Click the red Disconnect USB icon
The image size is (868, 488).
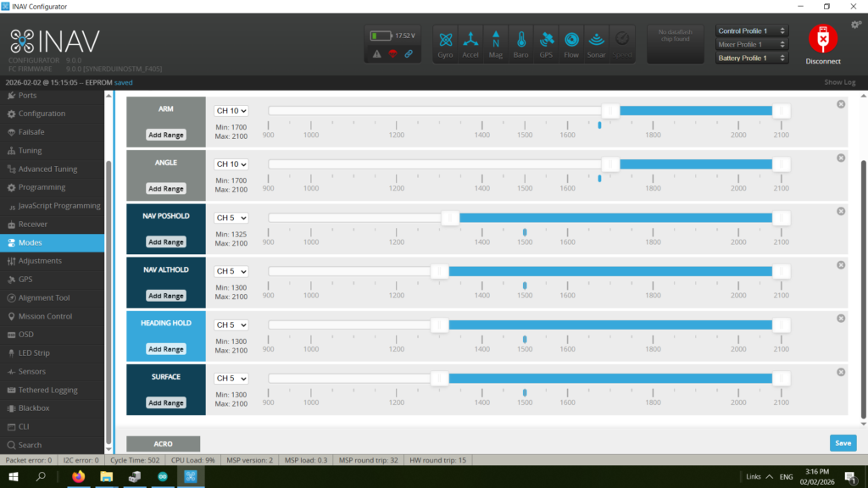click(x=822, y=40)
